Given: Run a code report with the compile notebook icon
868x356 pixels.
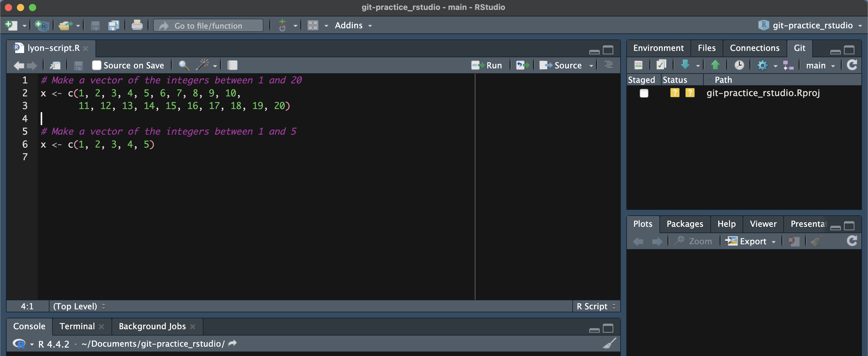Looking at the screenshot, I should tap(232, 65).
